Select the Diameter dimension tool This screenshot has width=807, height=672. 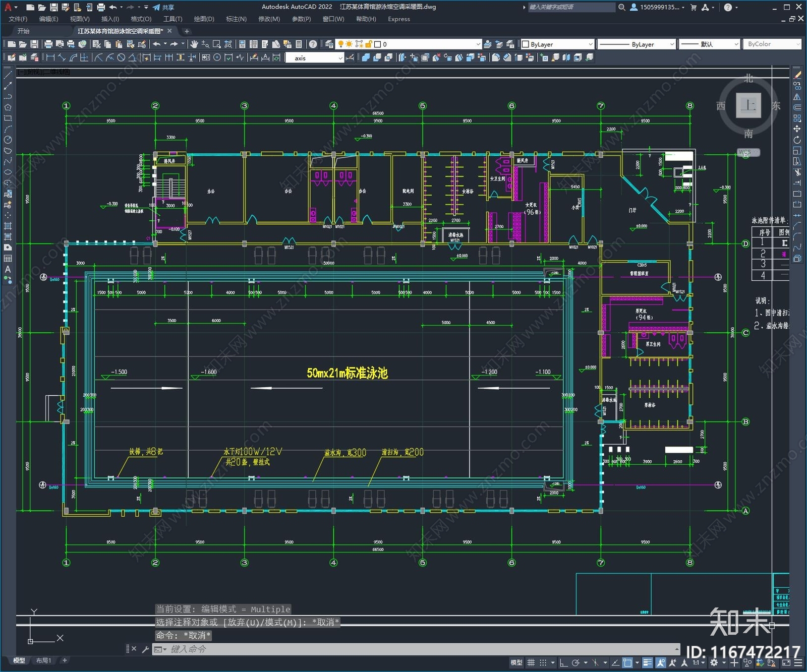pos(121,58)
